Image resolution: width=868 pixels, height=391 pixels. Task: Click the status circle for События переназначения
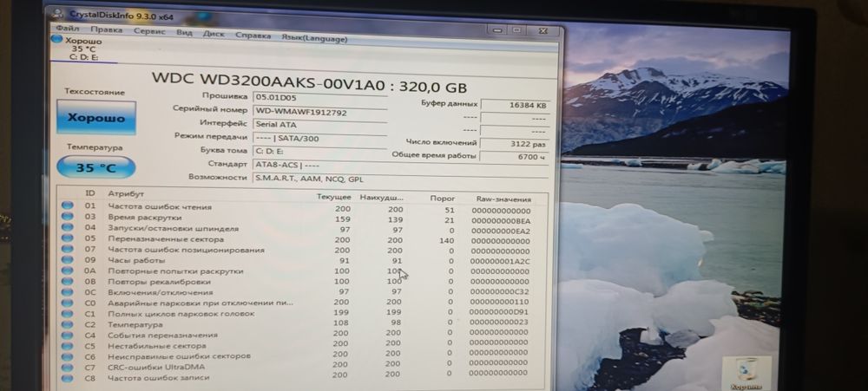pyautogui.click(x=67, y=336)
